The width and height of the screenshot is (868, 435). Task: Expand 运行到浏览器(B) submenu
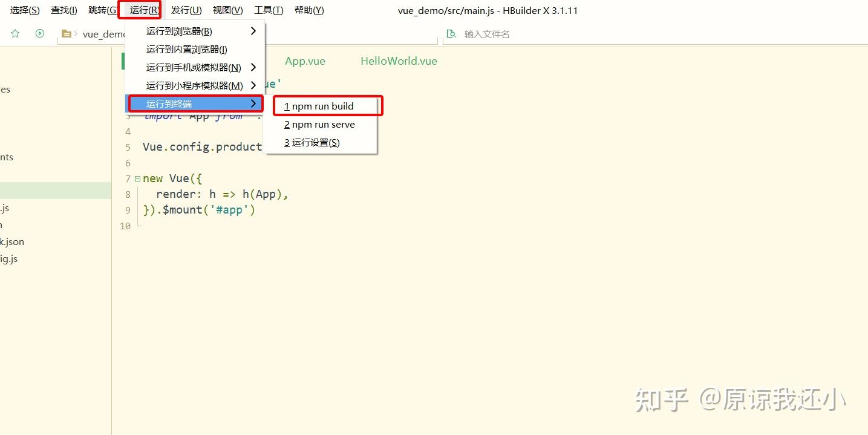(x=195, y=31)
